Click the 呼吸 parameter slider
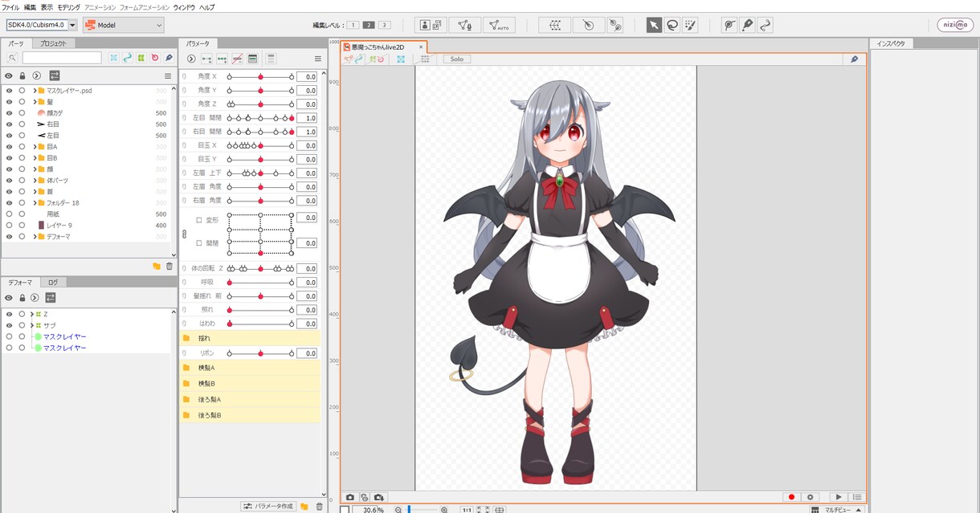Viewport: 980px width, 513px height. point(260,283)
